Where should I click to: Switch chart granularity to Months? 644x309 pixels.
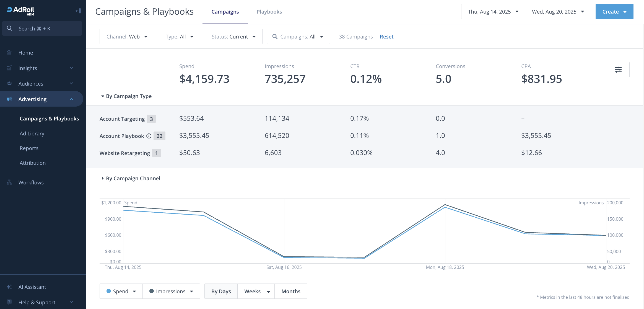click(291, 291)
